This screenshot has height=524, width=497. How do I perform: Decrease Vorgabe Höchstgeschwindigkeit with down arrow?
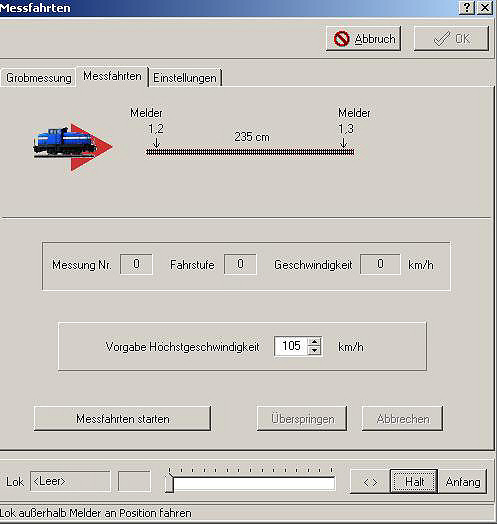click(x=314, y=351)
